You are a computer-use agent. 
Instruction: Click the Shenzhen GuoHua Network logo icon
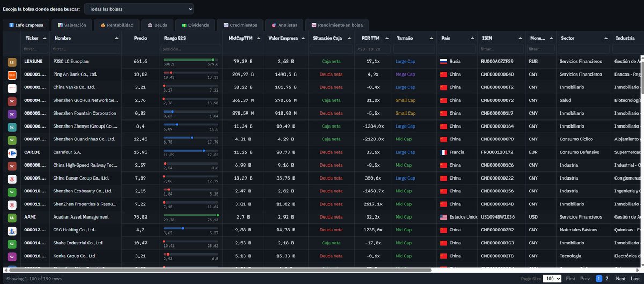(x=12, y=100)
